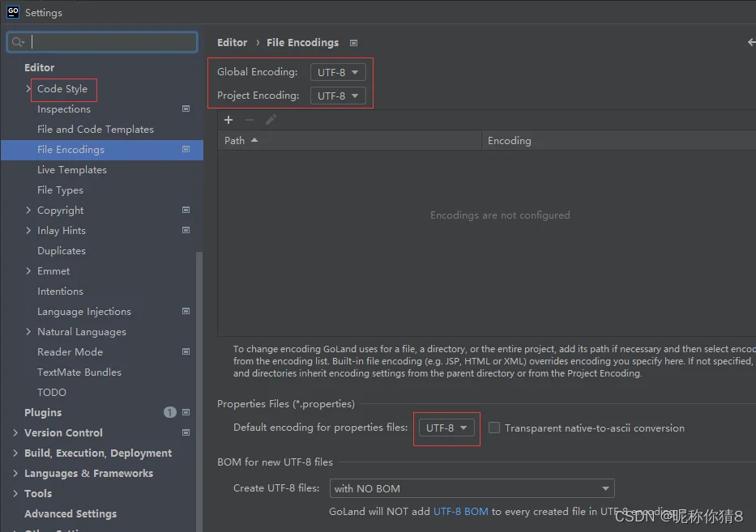Open default properties files encoding dropdown
Viewport: 756px width, 532px height.
pyautogui.click(x=446, y=428)
